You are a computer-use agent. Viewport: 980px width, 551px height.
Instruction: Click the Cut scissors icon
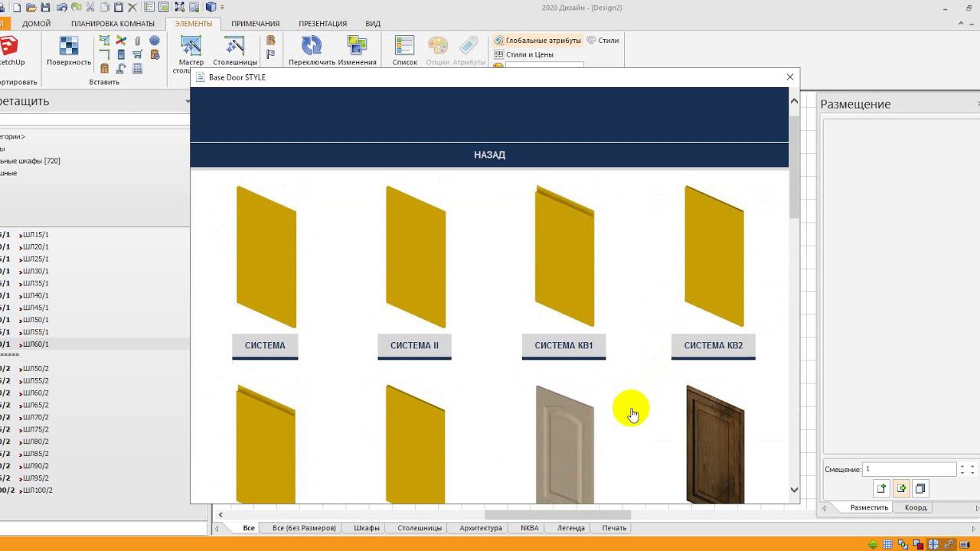point(90,8)
